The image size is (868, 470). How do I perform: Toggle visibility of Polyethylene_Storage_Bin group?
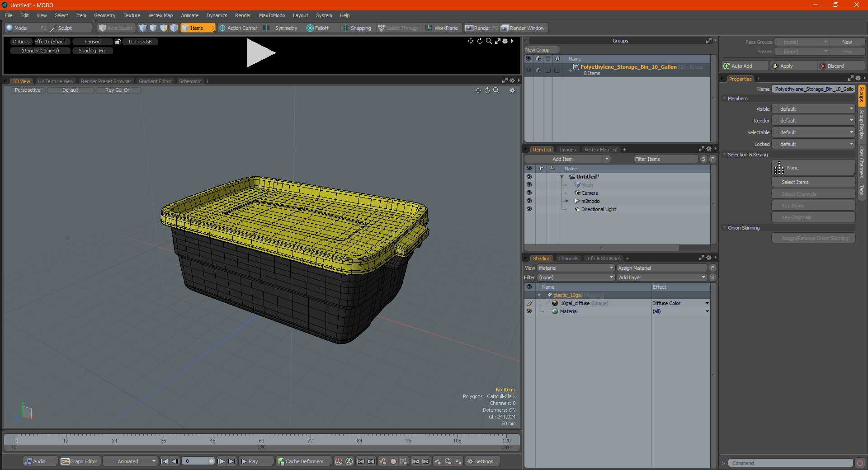528,70
